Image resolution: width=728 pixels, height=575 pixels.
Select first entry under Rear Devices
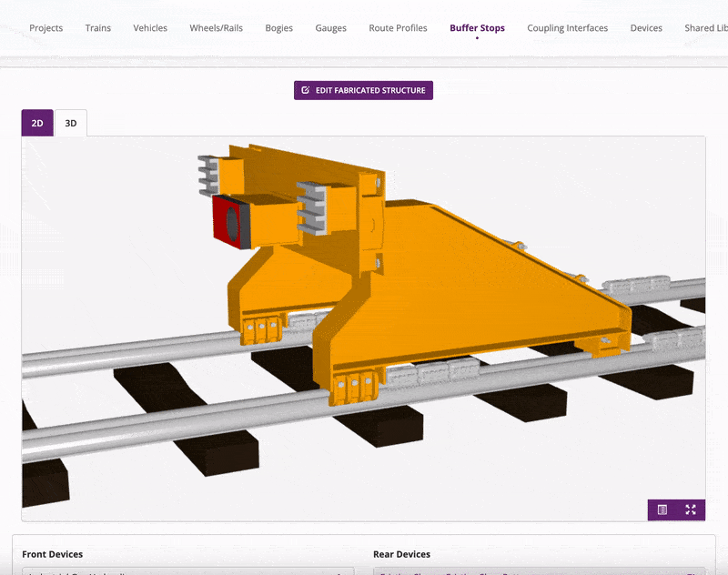pos(537,571)
